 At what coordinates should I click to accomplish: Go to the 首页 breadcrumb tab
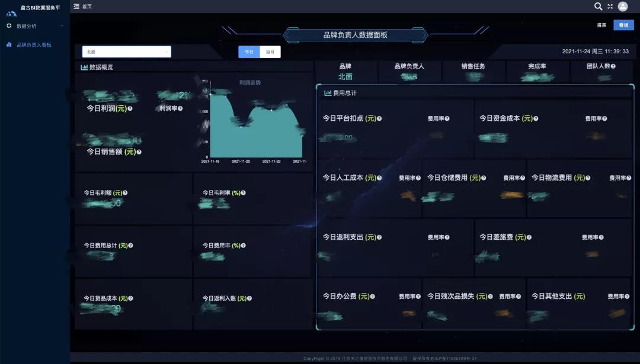[x=87, y=7]
